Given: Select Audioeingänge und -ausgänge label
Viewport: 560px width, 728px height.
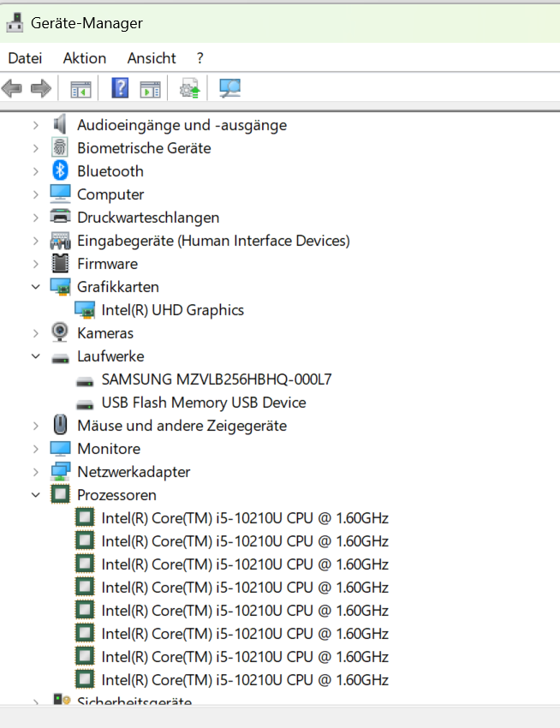Looking at the screenshot, I should 182,125.
